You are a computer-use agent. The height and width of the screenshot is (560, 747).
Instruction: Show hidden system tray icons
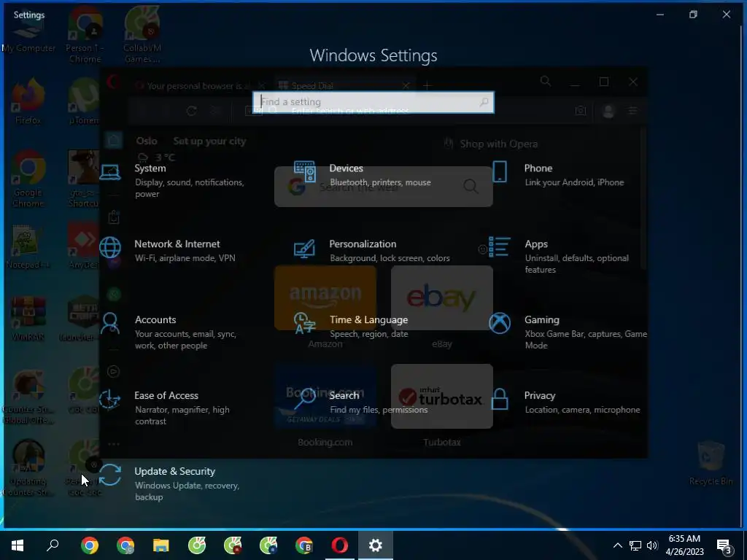click(x=617, y=545)
